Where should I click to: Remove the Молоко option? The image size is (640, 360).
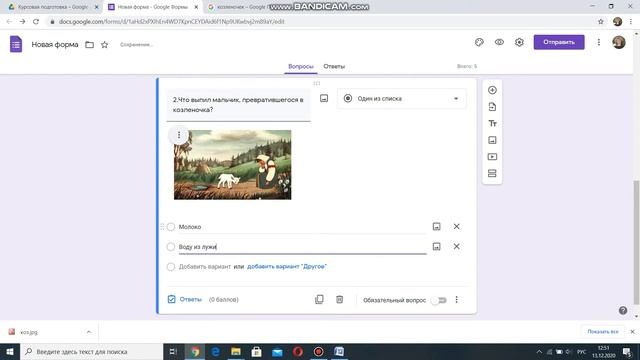456,226
